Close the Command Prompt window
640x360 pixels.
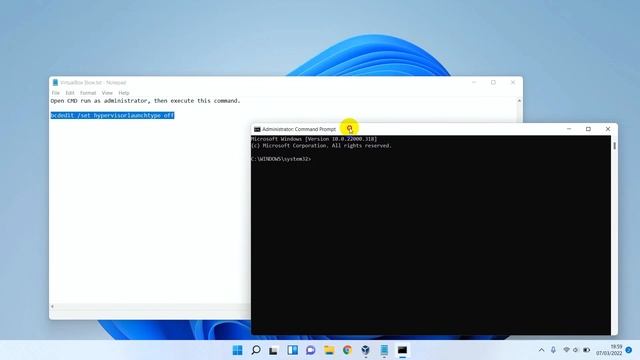pyautogui.click(x=608, y=129)
